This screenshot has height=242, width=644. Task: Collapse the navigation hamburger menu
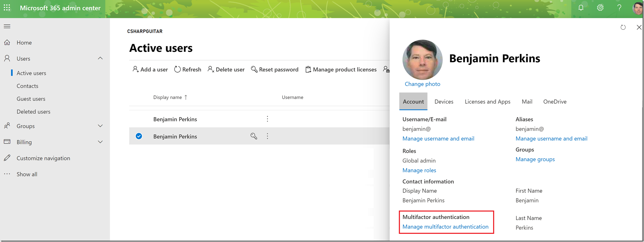point(7,26)
